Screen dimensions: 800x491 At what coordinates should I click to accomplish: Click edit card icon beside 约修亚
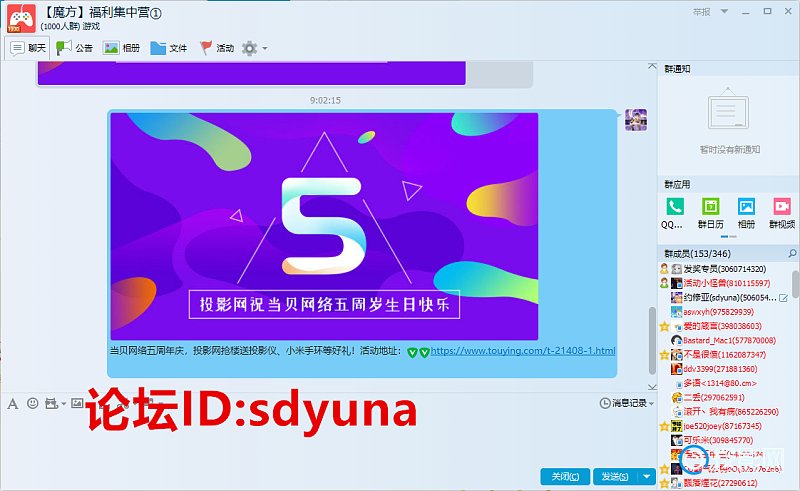(784, 298)
